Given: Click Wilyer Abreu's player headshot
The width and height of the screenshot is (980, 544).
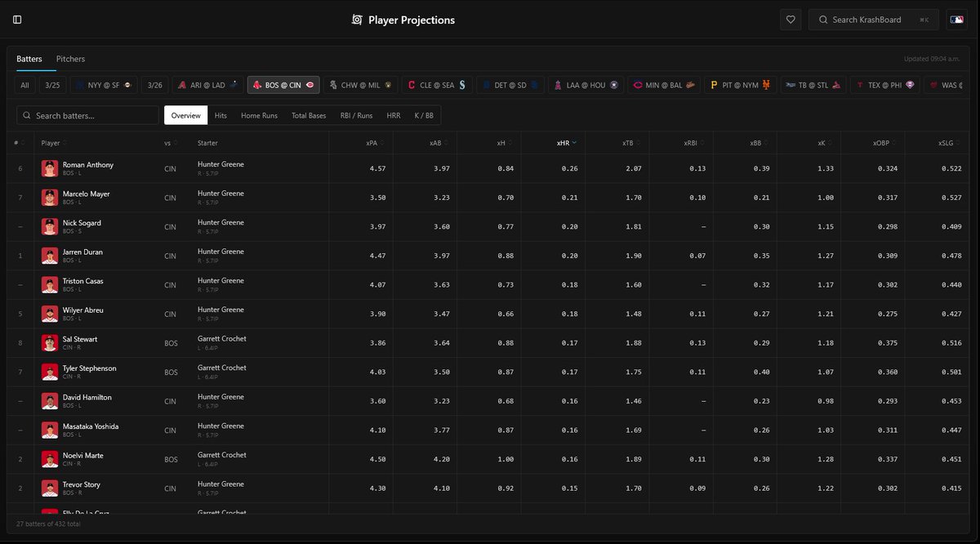Looking at the screenshot, I should (50, 314).
